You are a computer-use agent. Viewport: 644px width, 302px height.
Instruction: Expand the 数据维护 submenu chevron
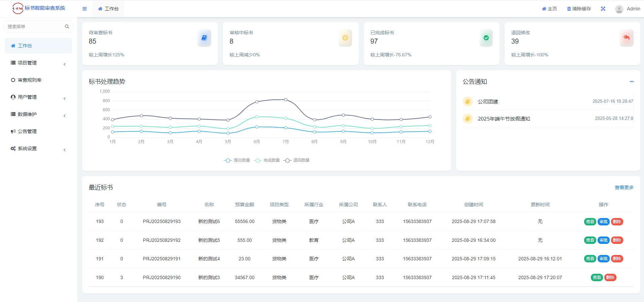click(64, 116)
